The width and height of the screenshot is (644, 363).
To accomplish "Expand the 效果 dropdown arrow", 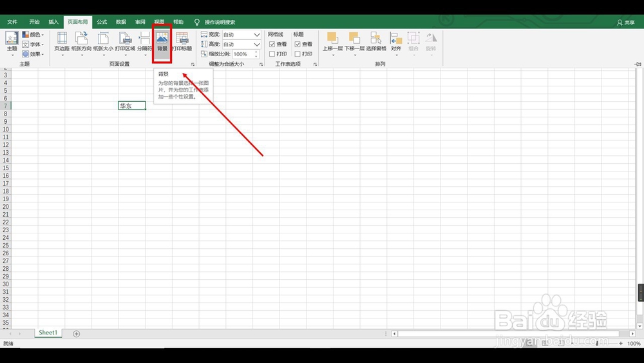I will point(43,54).
